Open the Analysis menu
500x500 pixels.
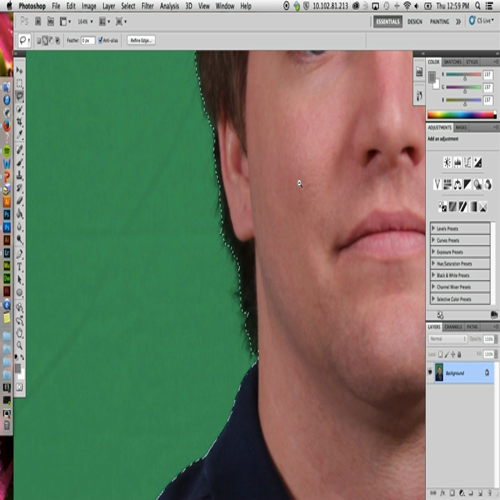tap(169, 6)
